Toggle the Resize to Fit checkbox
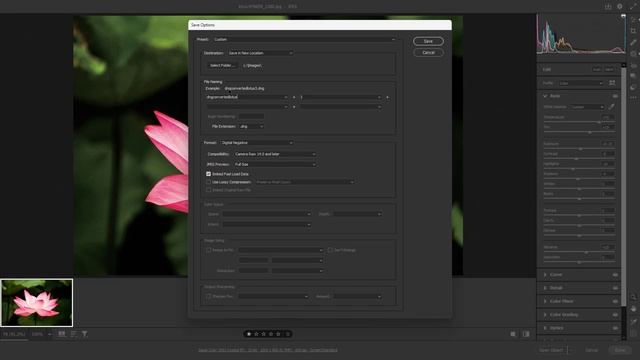Screen dimensions: 640x360 coord(209,250)
